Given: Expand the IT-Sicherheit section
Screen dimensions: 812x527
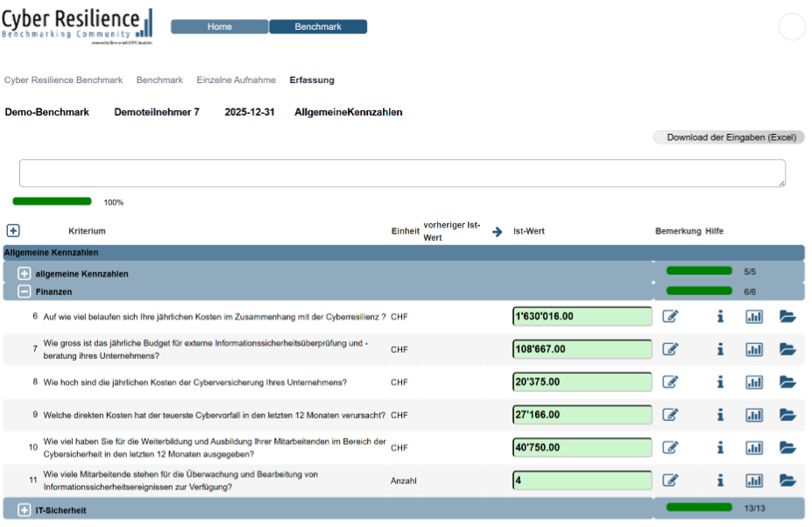Looking at the screenshot, I should pyautogui.click(x=24, y=509).
